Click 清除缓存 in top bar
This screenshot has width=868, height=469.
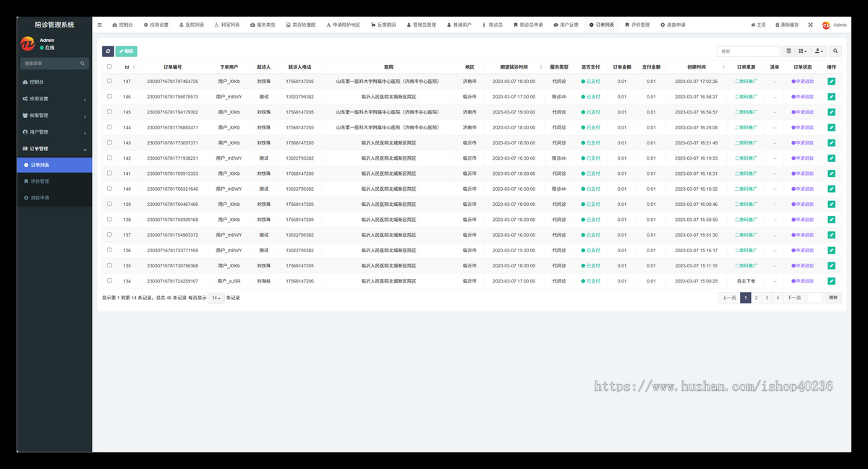pos(787,25)
